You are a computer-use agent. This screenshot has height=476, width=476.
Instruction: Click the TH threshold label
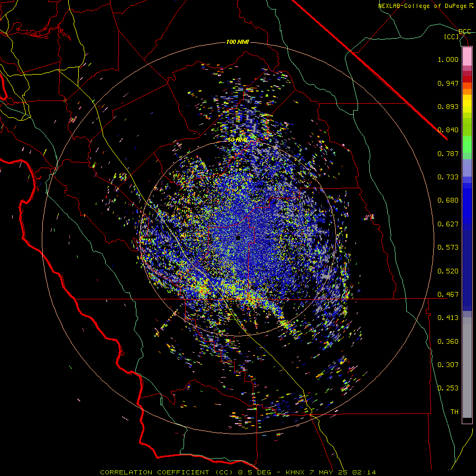tap(454, 412)
